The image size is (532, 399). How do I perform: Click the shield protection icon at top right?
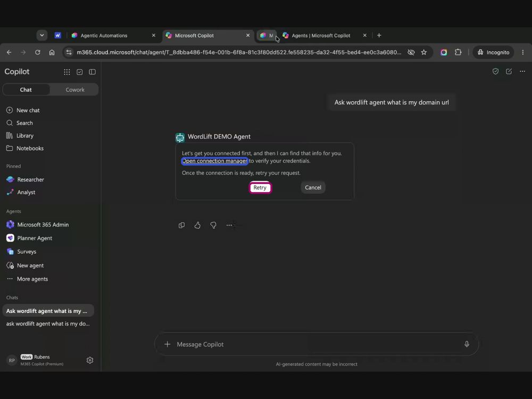(x=495, y=71)
